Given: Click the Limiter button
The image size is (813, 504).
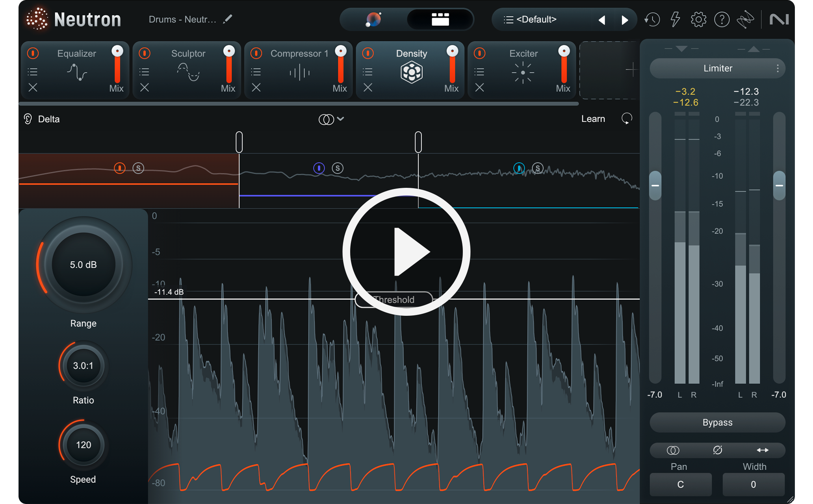Looking at the screenshot, I should [718, 69].
